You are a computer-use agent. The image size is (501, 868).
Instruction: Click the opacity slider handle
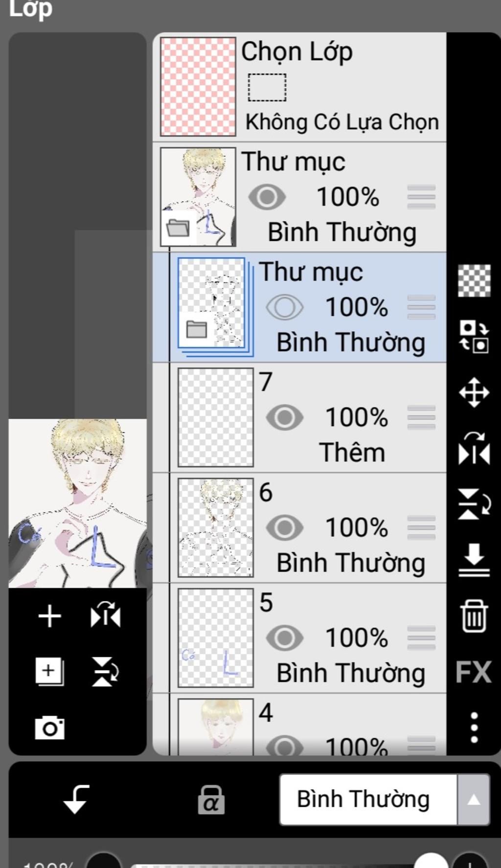coord(431,861)
